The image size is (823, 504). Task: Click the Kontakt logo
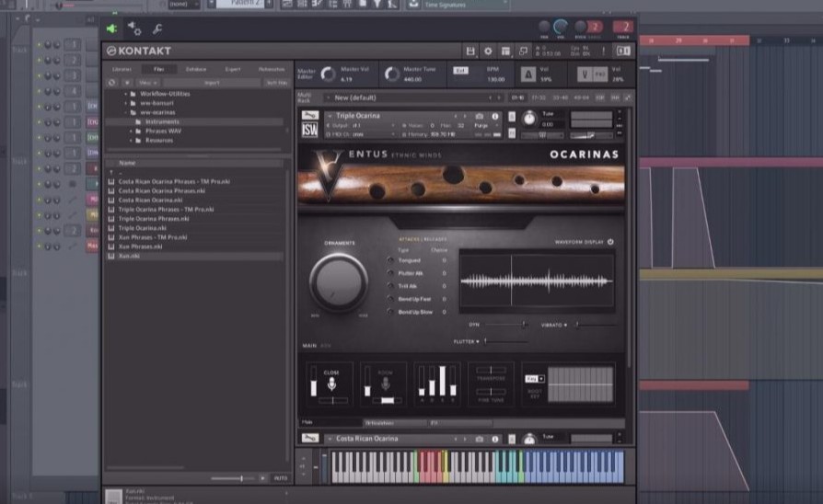tap(139, 51)
